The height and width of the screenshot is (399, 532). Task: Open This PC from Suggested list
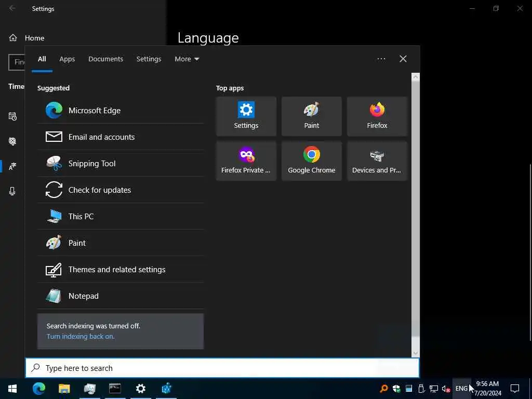pos(121,216)
